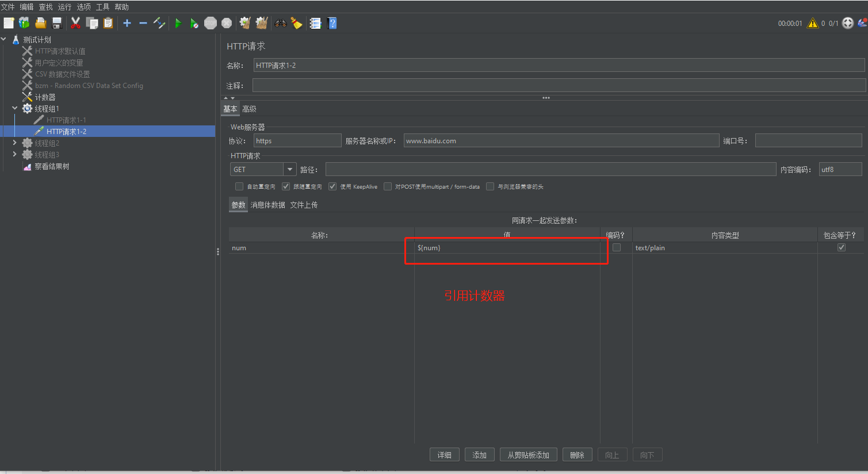Select the 察看结果树 listener in tree
868x474 pixels.
(52, 166)
